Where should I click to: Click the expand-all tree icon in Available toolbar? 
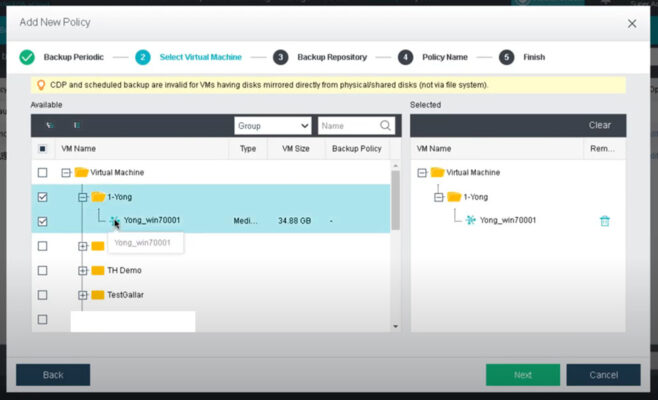[50, 125]
